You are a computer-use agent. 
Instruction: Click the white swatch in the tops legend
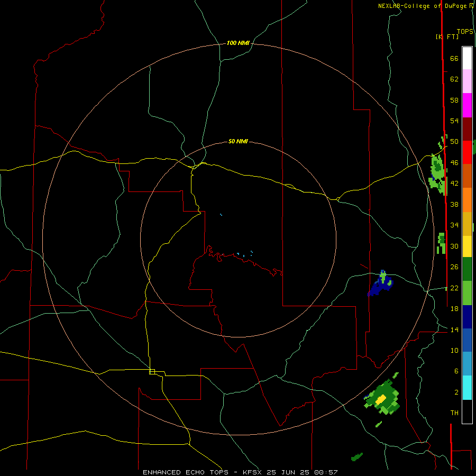[467, 58]
